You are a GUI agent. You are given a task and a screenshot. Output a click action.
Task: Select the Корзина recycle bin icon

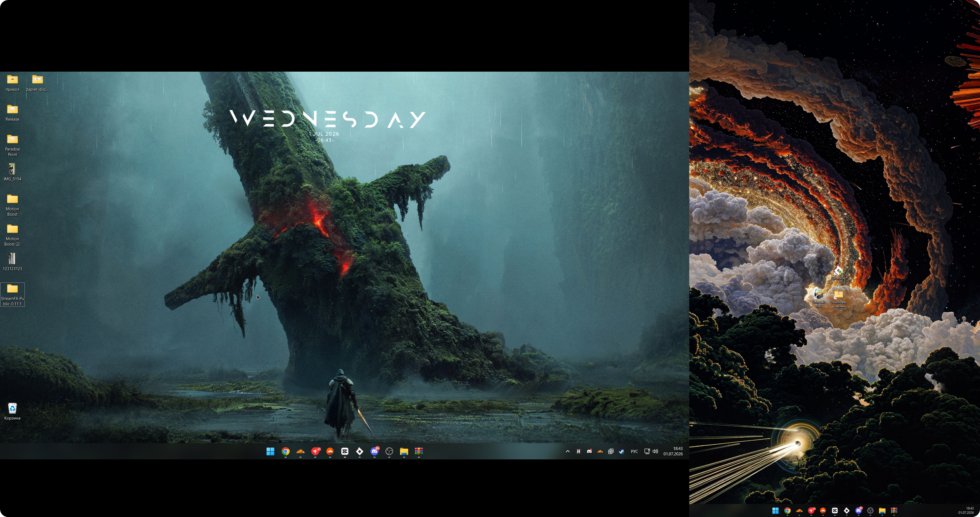coord(13,412)
